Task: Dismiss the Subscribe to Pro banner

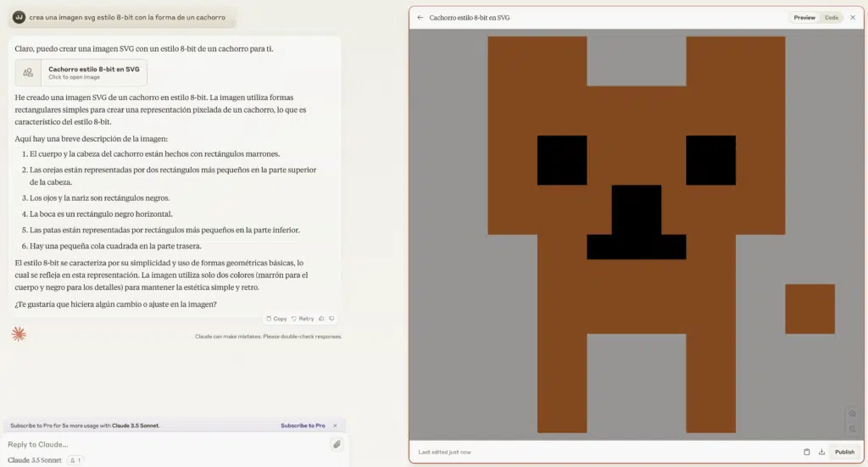Action: pyautogui.click(x=335, y=425)
